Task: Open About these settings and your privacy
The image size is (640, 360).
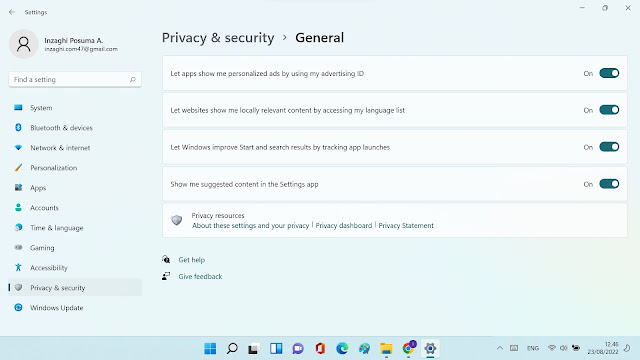Action: [x=250, y=226]
